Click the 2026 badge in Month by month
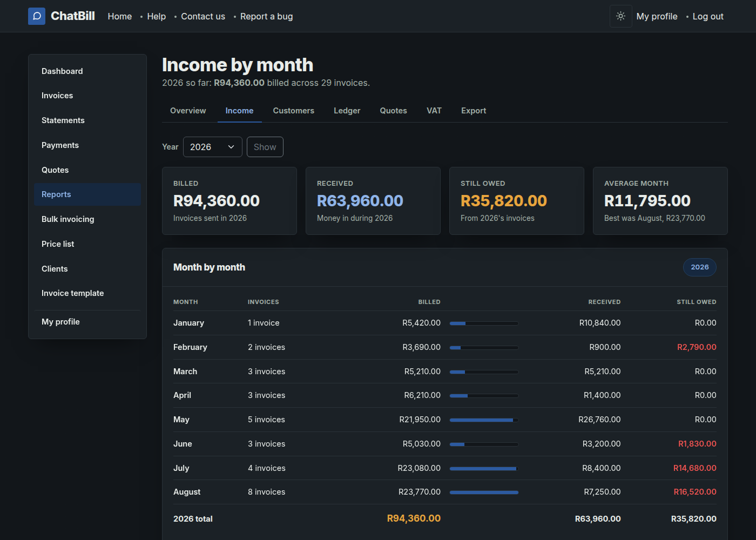Viewport: 756px width, 540px height. point(700,267)
